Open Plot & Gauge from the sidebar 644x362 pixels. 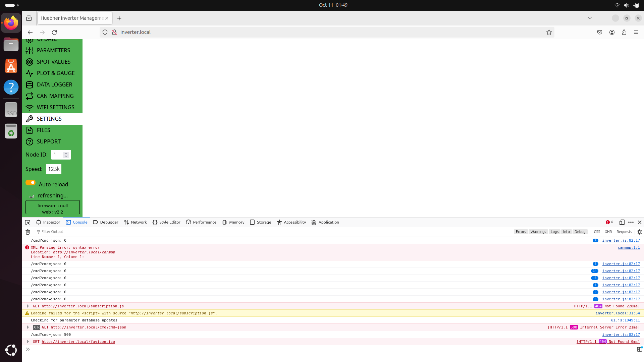click(x=55, y=73)
